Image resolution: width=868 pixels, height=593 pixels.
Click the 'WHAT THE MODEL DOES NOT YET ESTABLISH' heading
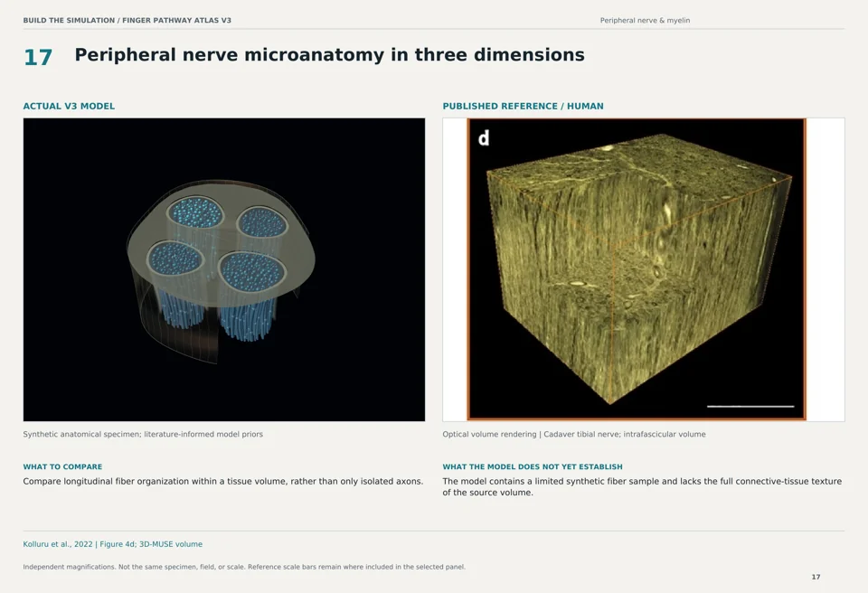[x=533, y=466]
